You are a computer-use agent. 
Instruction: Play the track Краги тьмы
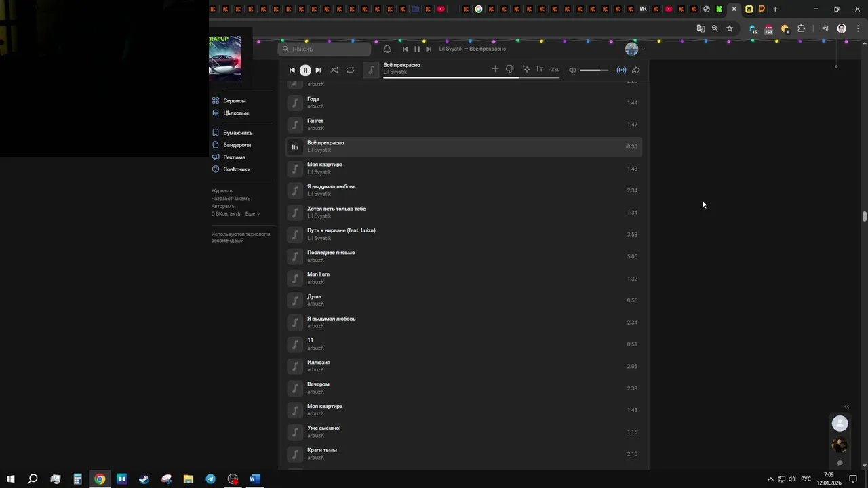464,453
